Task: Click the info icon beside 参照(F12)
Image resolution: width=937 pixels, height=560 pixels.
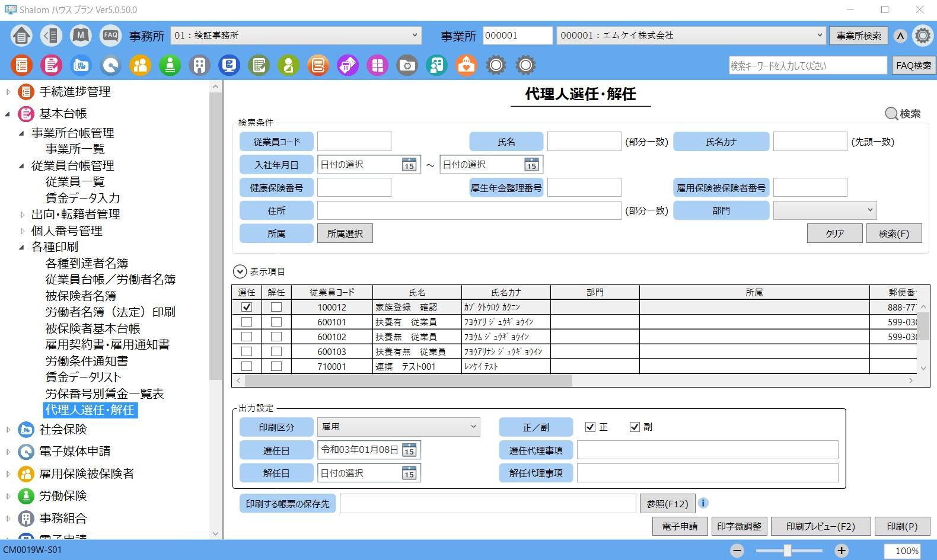Action: click(703, 503)
